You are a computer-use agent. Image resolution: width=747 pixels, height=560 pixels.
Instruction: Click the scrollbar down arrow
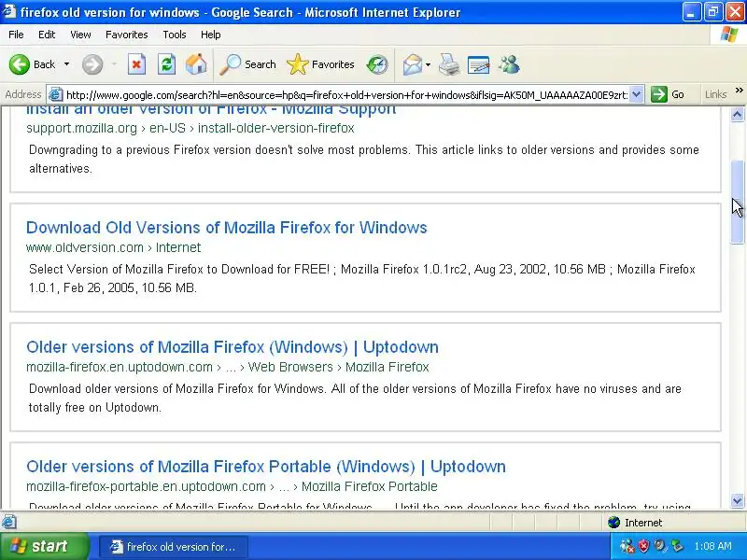point(737,500)
